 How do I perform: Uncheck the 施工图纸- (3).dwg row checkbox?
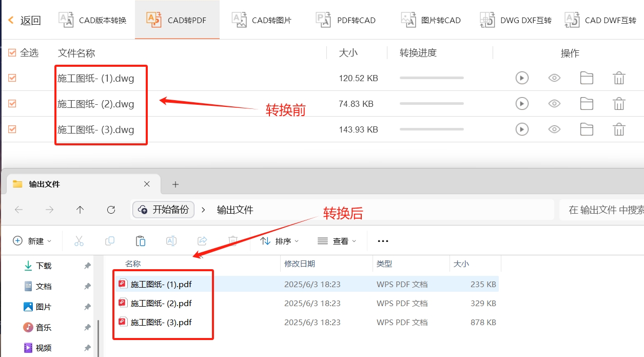[x=12, y=129]
